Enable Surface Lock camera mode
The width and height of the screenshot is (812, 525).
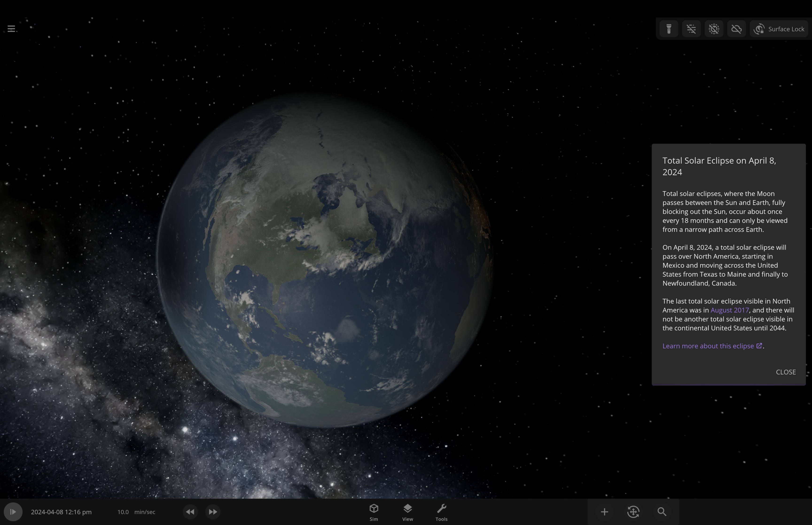(x=779, y=29)
